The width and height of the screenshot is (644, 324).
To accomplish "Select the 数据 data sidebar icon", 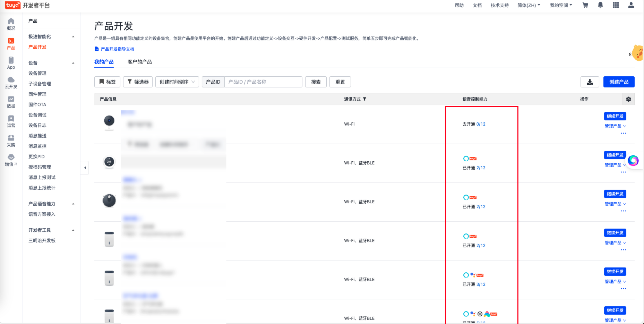I will point(11,102).
